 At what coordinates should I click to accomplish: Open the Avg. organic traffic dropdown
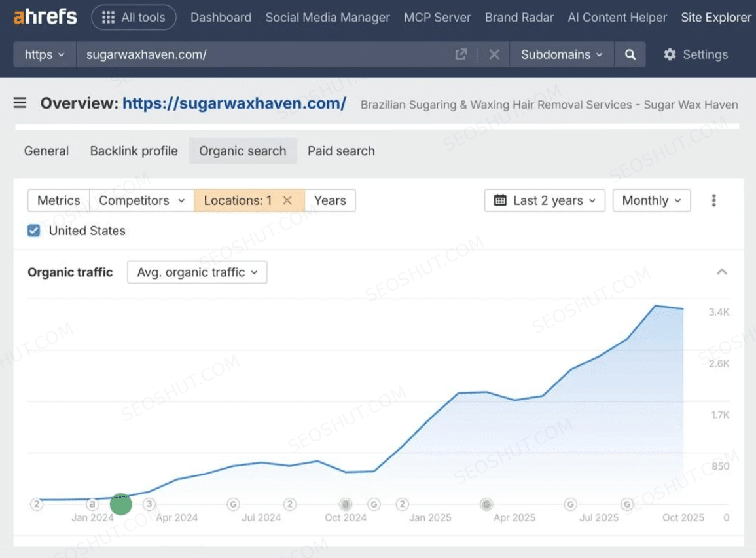click(197, 272)
